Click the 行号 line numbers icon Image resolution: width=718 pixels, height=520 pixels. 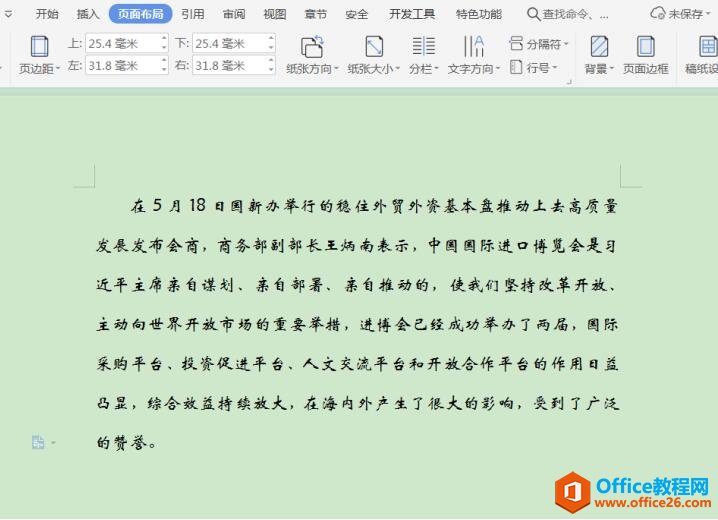coord(516,68)
